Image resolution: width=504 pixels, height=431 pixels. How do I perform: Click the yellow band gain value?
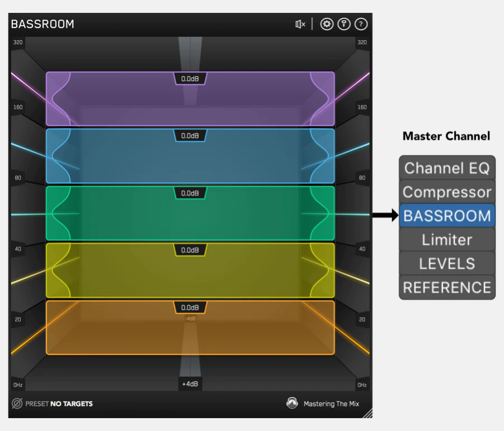190,250
